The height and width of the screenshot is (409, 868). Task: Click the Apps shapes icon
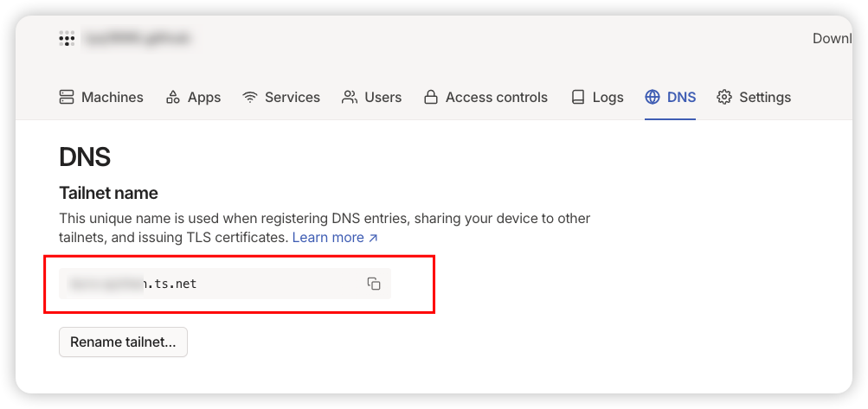click(173, 97)
